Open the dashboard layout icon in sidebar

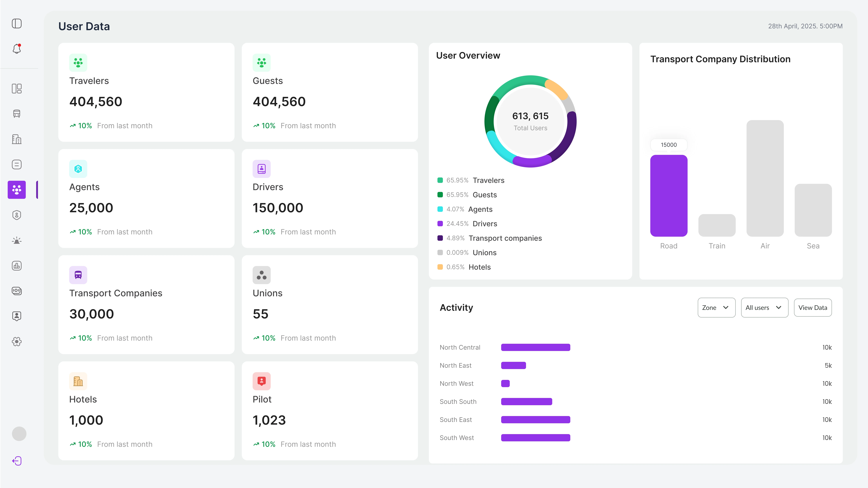tap(16, 89)
